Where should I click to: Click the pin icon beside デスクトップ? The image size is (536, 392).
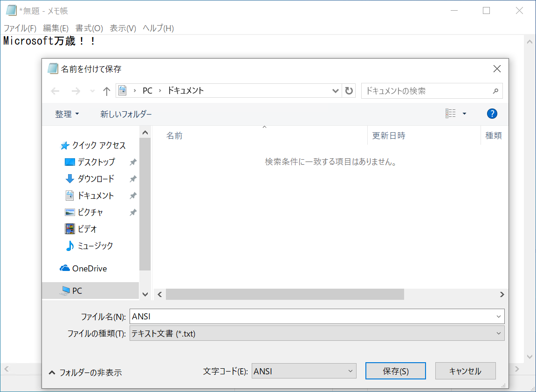[133, 162]
